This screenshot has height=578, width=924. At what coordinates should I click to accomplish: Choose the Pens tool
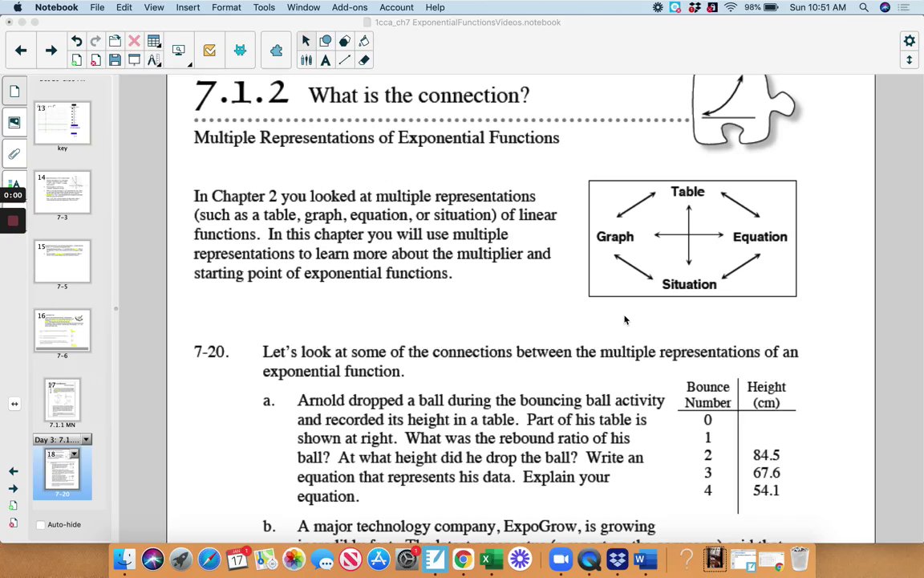click(306, 60)
